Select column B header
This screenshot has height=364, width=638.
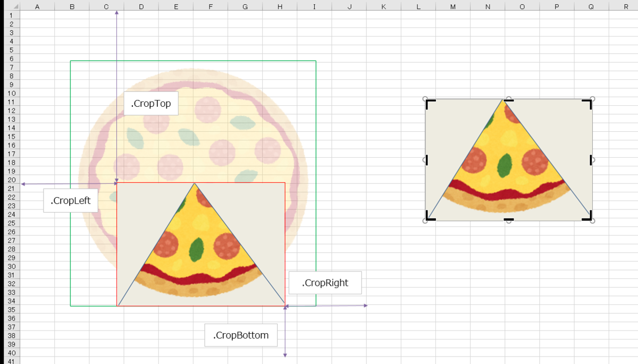point(72,6)
